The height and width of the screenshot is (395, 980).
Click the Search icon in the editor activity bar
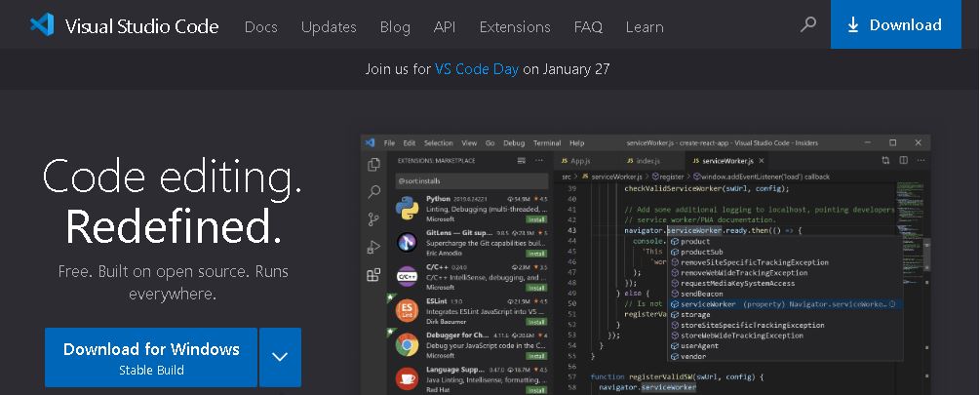pos(373,192)
